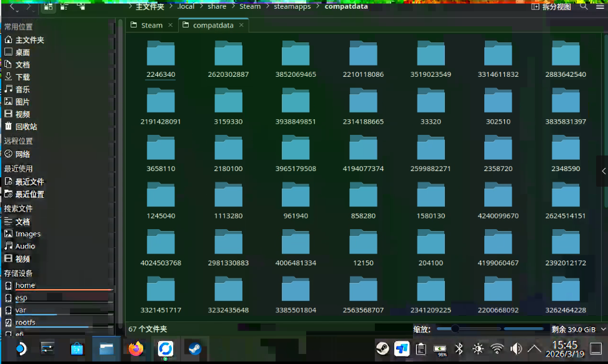Go to steamapps in the breadcrumb
608x364 pixels.
[292, 7]
